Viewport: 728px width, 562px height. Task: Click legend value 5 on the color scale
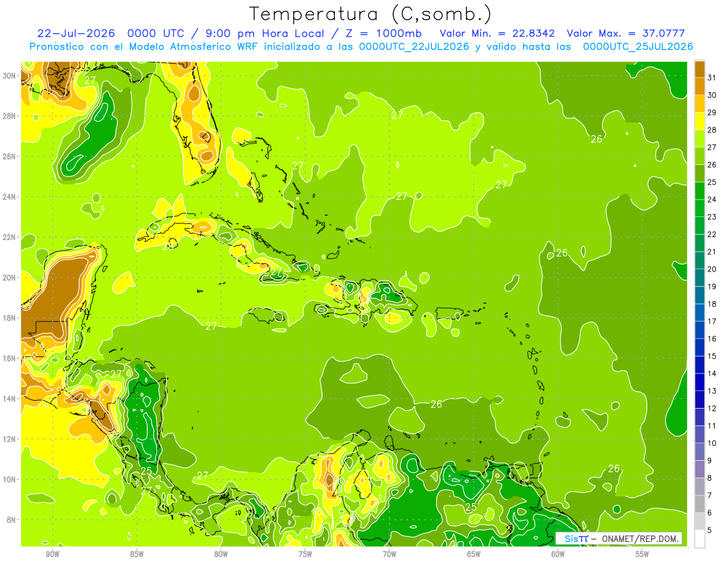point(710,530)
